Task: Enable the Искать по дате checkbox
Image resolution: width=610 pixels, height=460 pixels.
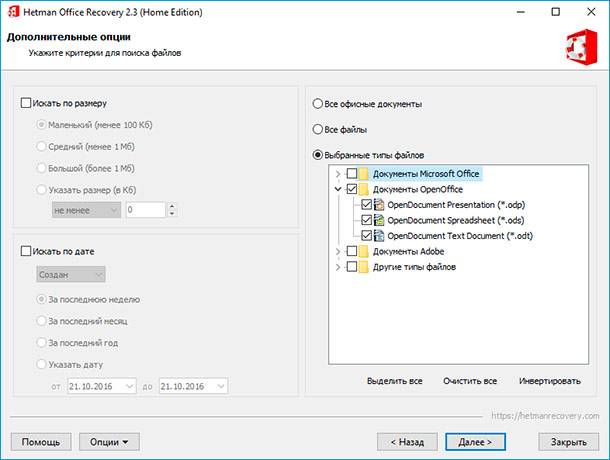Action: [x=26, y=251]
